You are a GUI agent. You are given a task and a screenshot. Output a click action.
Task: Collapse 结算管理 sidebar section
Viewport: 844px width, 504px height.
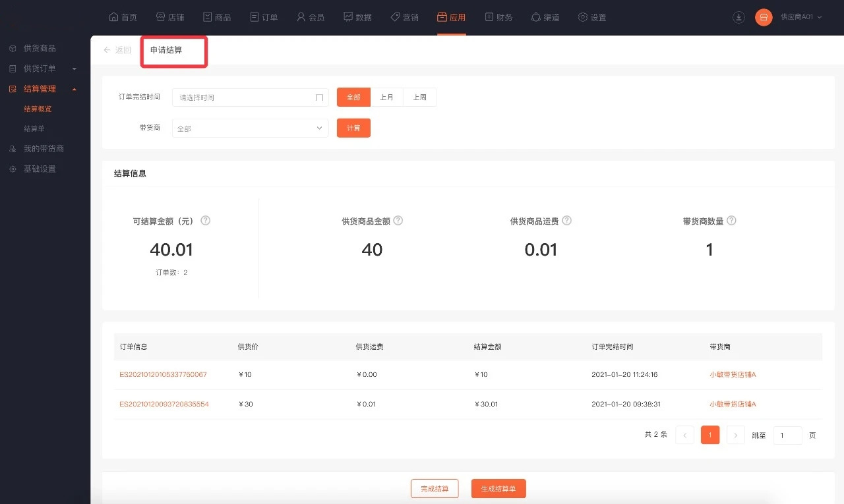tap(74, 89)
